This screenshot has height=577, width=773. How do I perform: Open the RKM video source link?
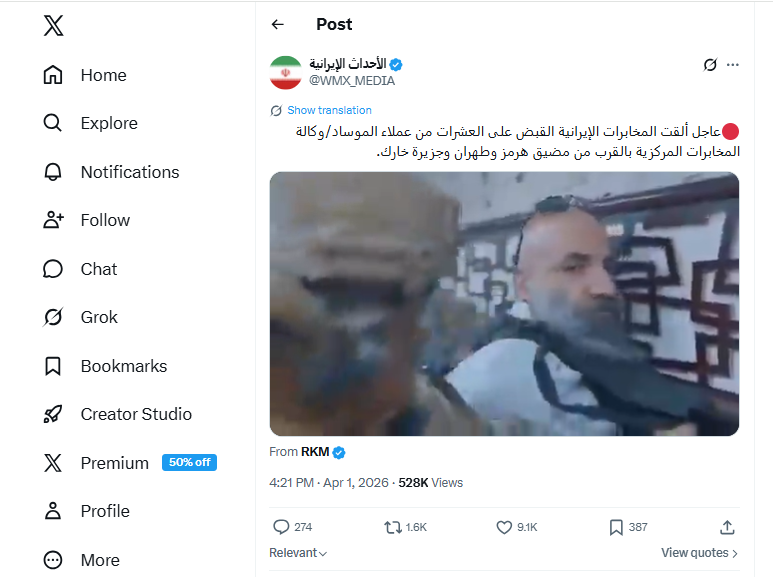315,452
